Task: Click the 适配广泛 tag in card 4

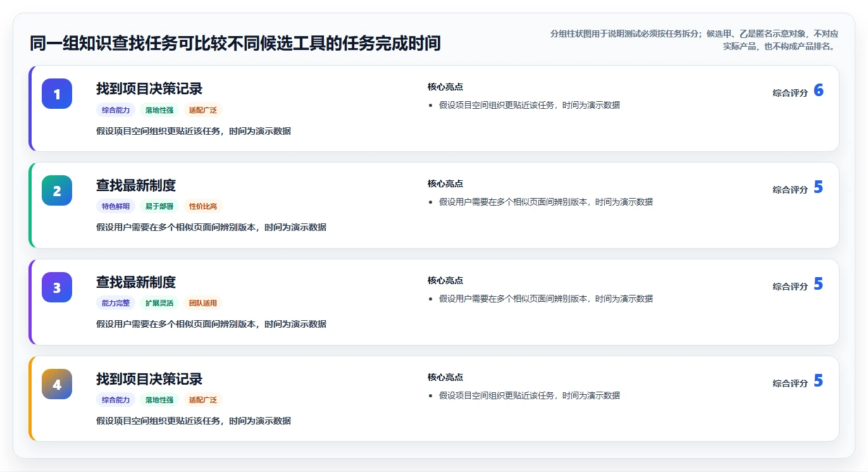Action: (x=203, y=400)
